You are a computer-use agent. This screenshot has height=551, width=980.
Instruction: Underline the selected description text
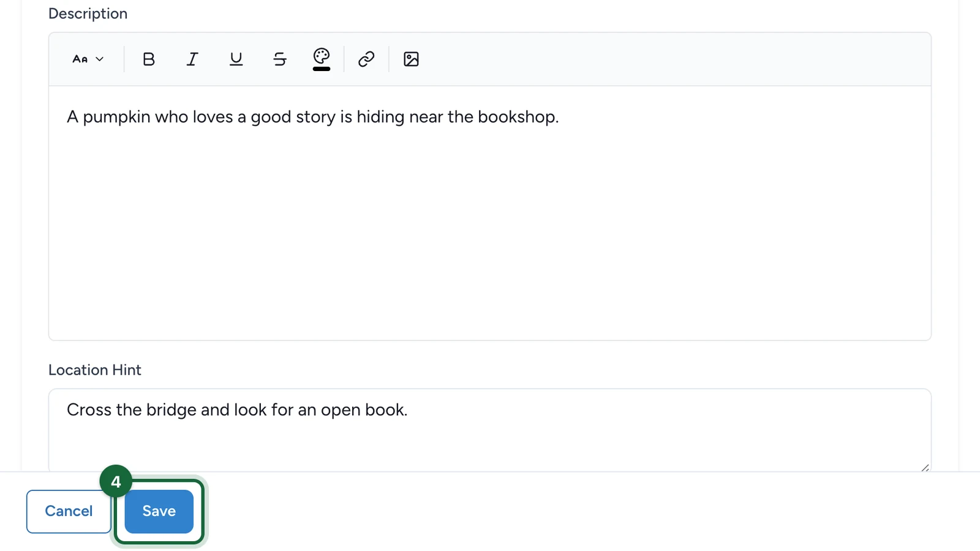pos(236,59)
